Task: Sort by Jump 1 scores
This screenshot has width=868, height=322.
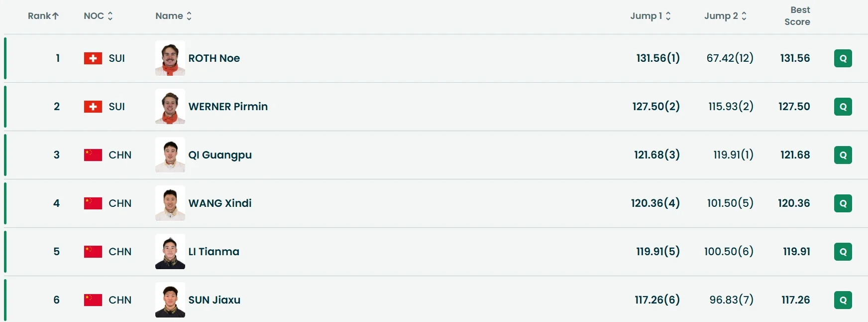Action: click(x=668, y=16)
